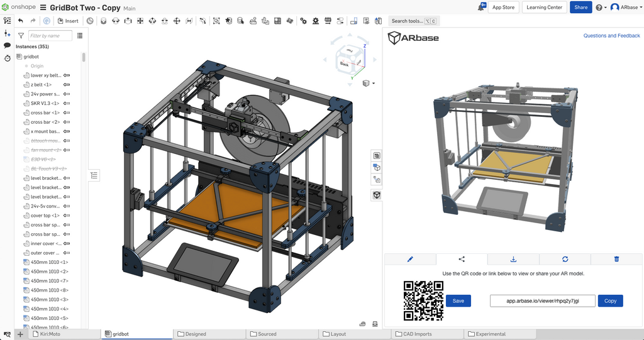Click the Copy link button
This screenshot has width=644, height=340.
(x=610, y=301)
